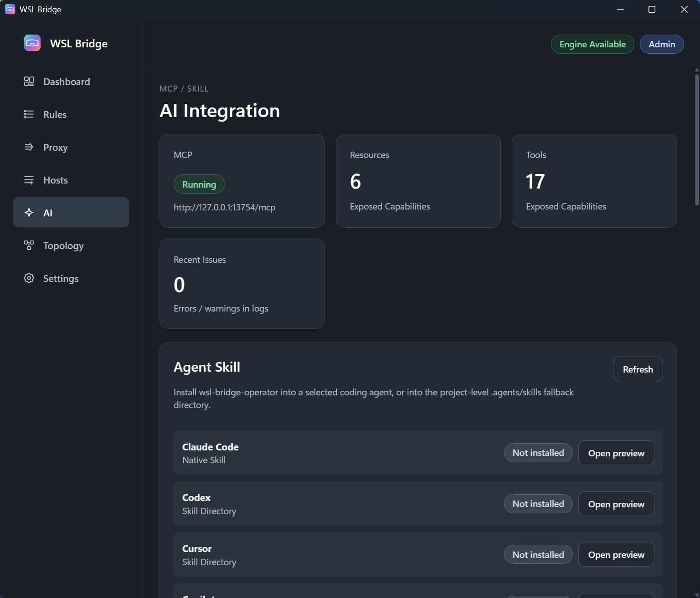This screenshot has width=700, height=598.
Task: Click the Tools count 17
Action: tap(535, 181)
